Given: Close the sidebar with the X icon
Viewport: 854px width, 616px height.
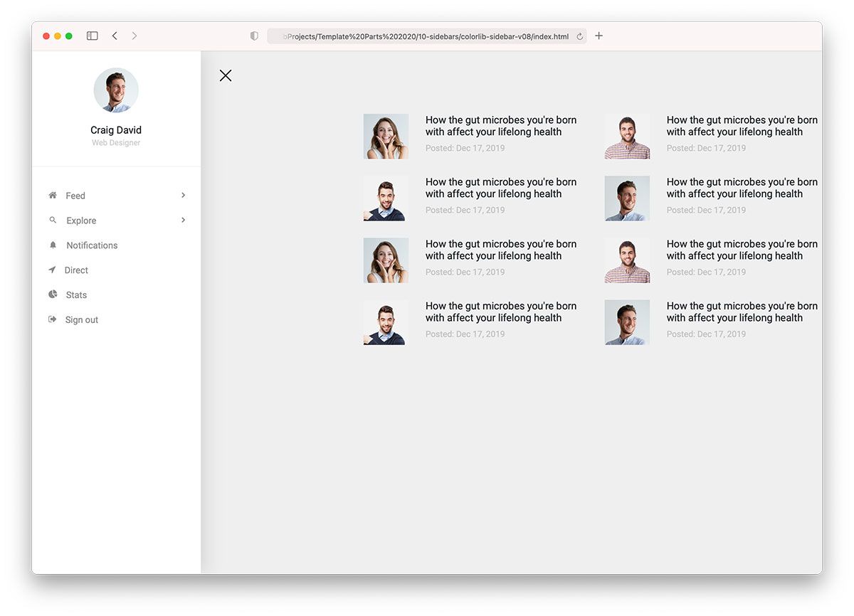Looking at the screenshot, I should pos(226,75).
